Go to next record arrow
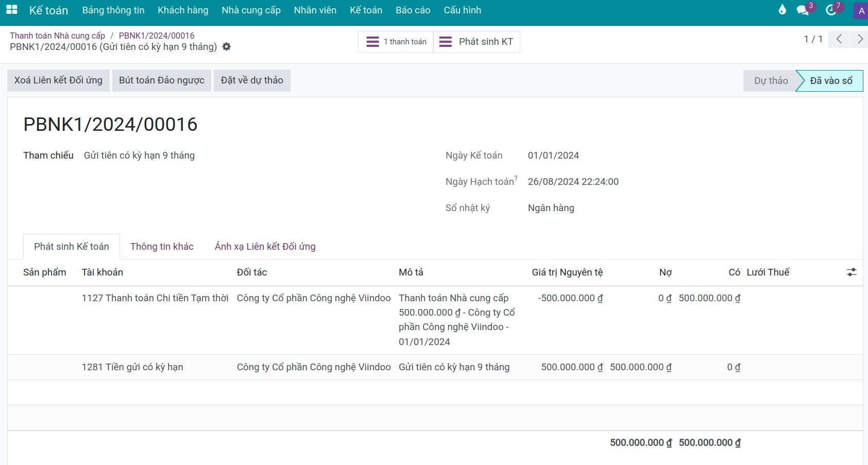Screen dimensions: 868x465 pyautogui.click(x=859, y=39)
